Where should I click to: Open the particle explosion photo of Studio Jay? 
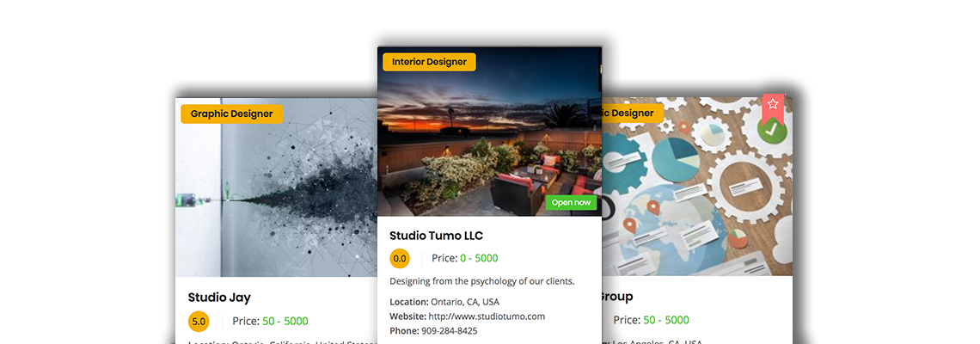click(276, 187)
